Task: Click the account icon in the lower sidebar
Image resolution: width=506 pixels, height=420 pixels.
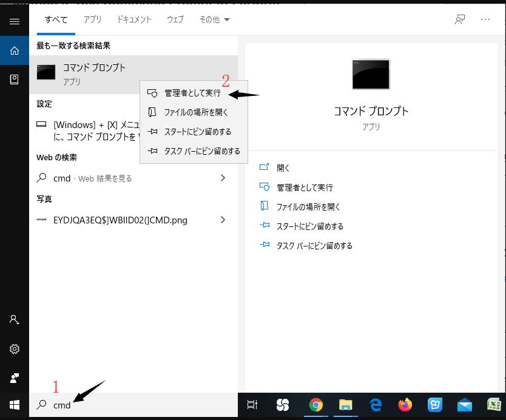Action: 14,320
